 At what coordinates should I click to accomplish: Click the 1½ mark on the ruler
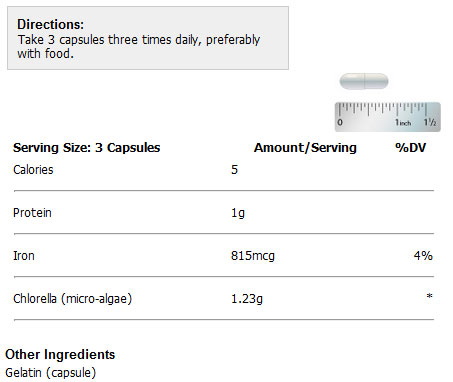tap(430, 122)
